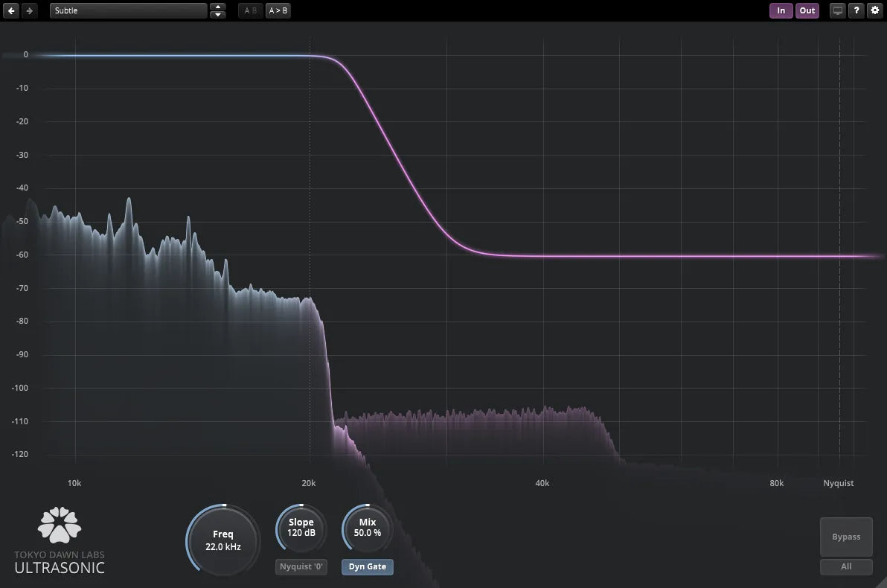This screenshot has width=887, height=588.
Task: Click the undo left arrow icon
Action: coord(13,10)
